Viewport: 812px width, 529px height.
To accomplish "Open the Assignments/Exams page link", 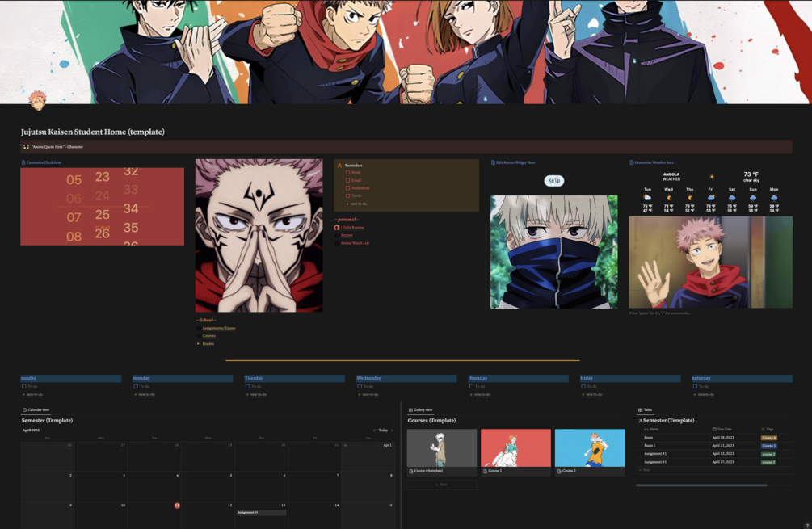I will point(218,328).
